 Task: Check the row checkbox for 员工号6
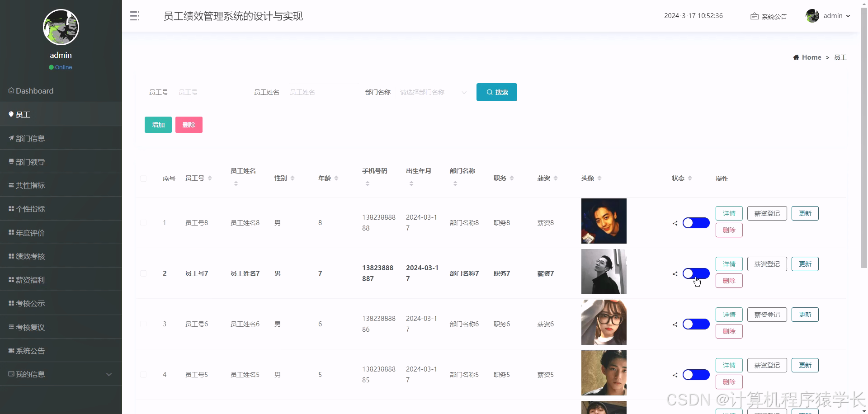click(x=143, y=324)
